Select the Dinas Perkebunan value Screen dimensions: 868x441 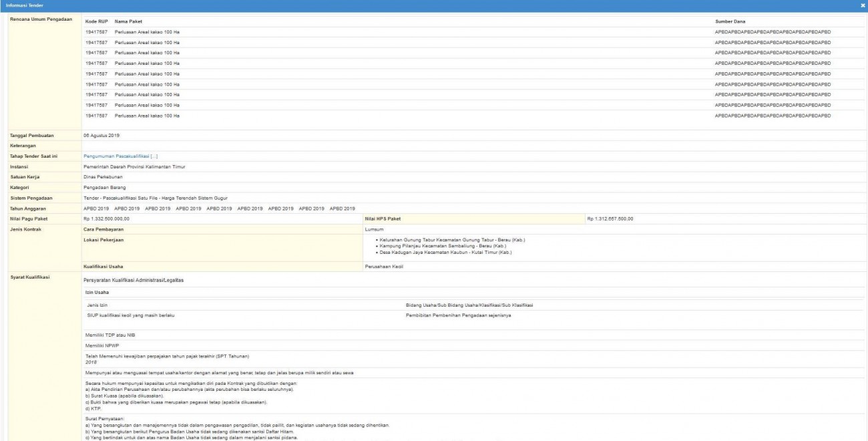click(x=103, y=176)
